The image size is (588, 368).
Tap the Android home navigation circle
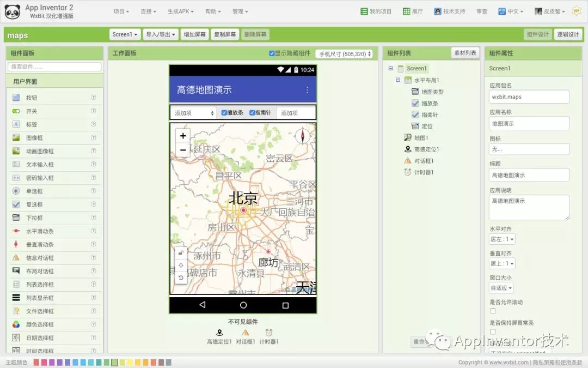pos(243,305)
